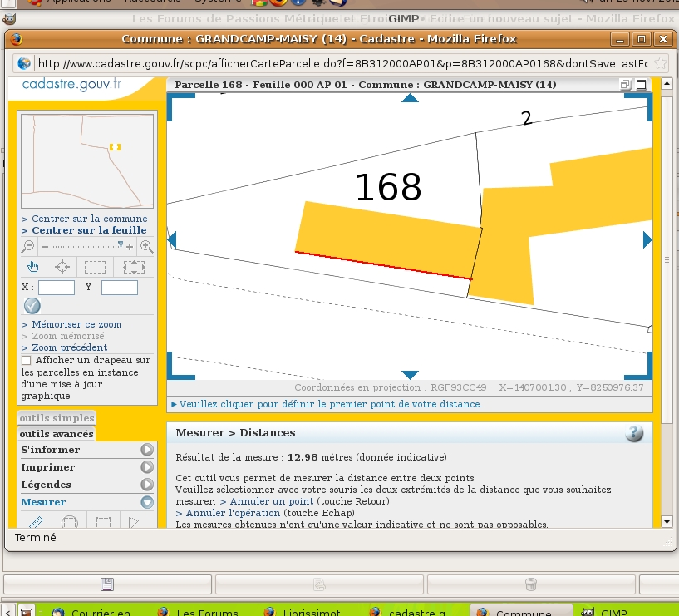Select the outils avancés tab
This screenshot has height=616, width=679.
57,434
